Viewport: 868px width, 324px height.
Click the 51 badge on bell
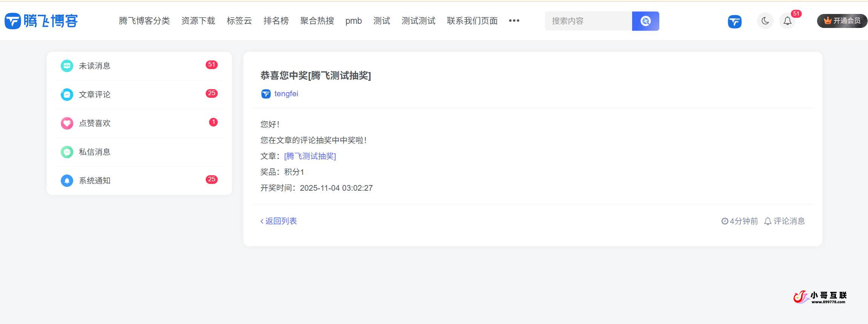click(x=796, y=14)
